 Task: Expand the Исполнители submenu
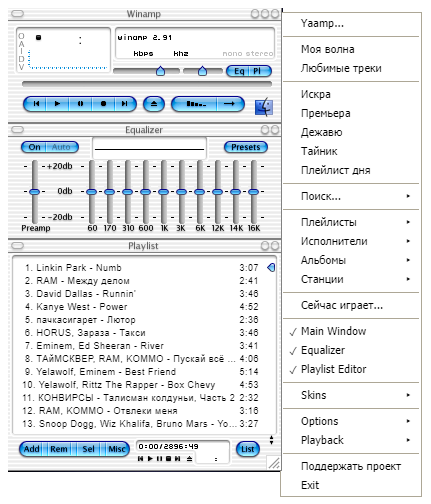(351, 241)
